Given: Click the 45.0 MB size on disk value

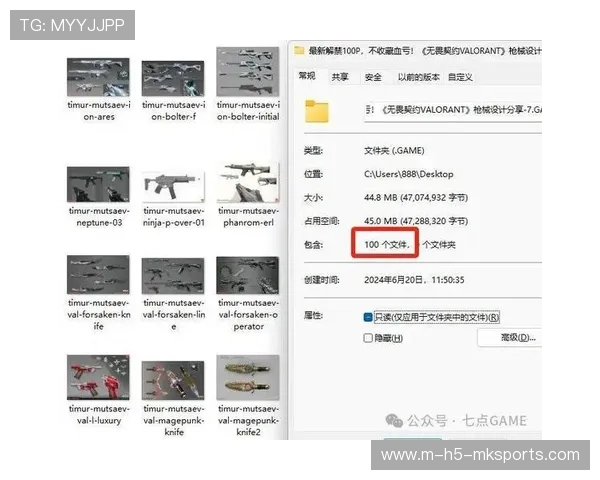Looking at the screenshot, I should [416, 221].
